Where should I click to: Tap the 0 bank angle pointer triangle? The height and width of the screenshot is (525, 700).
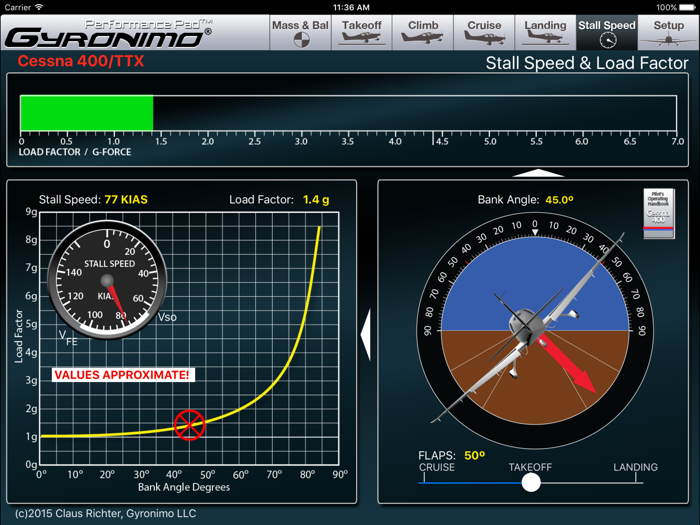(535, 232)
